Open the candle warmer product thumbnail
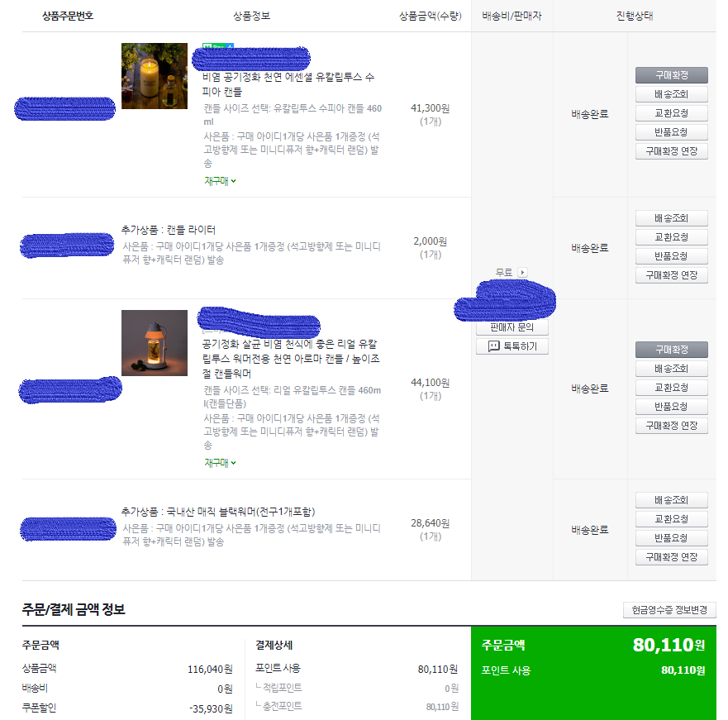 click(x=155, y=343)
